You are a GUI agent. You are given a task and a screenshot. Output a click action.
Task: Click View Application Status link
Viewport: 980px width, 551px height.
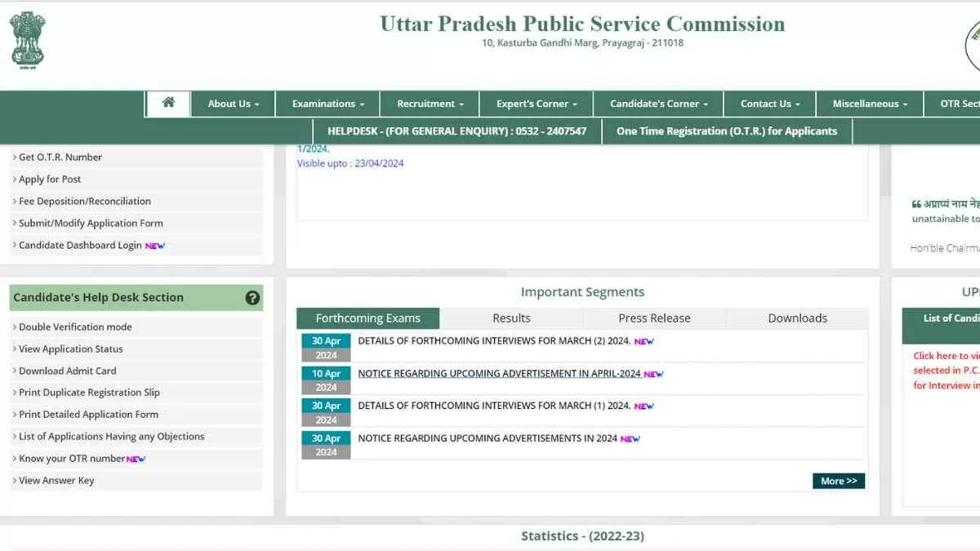click(70, 349)
